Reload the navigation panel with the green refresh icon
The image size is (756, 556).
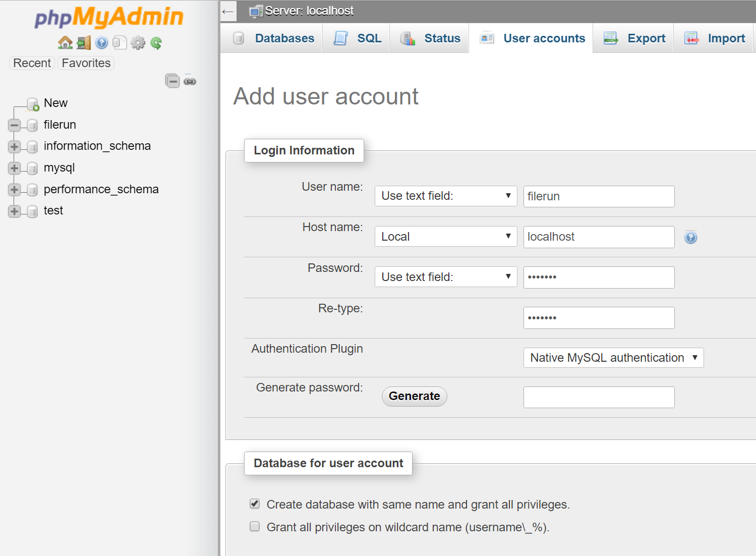(156, 42)
